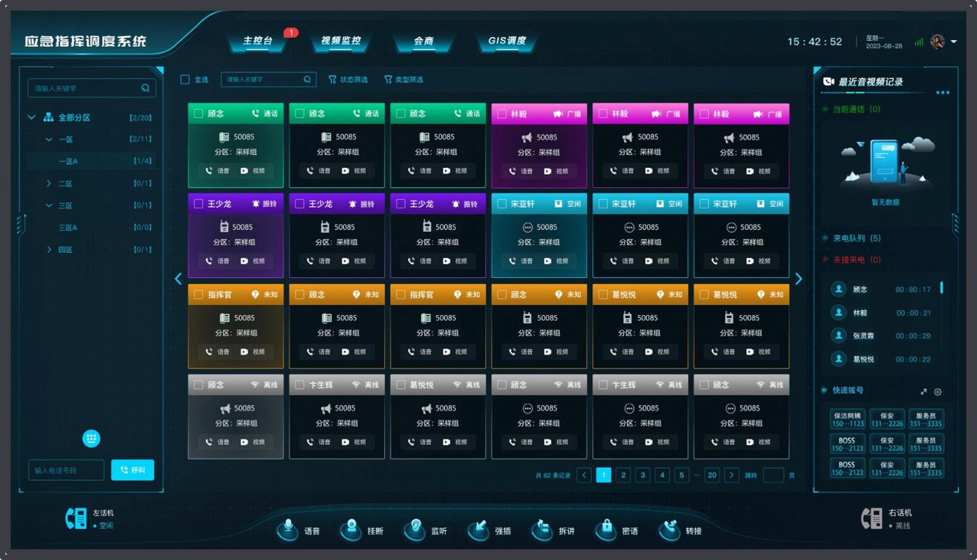The height and width of the screenshot is (560, 977).
Task: Go to page 2 in pagination
Action: [x=623, y=475]
